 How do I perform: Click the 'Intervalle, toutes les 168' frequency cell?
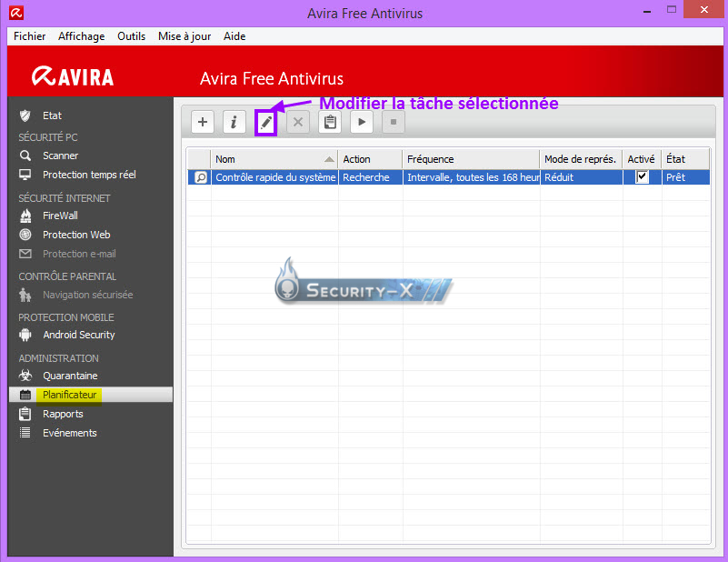coord(472,177)
